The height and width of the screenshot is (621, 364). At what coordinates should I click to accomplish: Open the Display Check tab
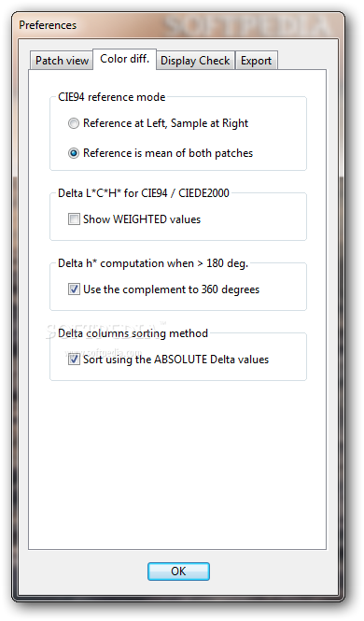195,61
